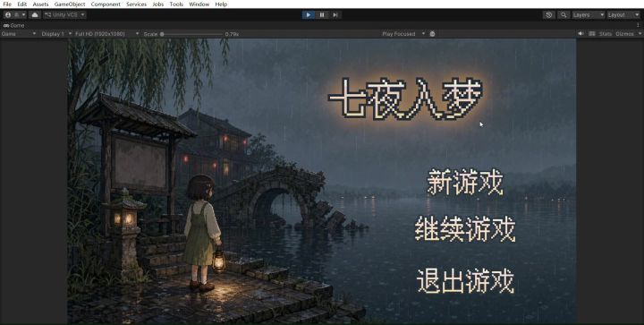This screenshot has width=644, height=325.
Task: Click the 新游戏 (New Game) button
Action: [x=465, y=182]
